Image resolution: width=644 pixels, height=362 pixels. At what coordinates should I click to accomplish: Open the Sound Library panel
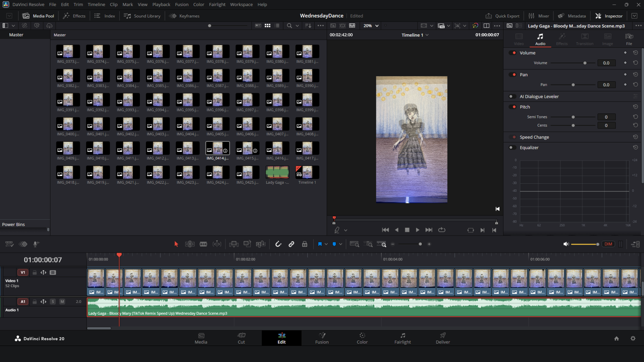click(142, 16)
